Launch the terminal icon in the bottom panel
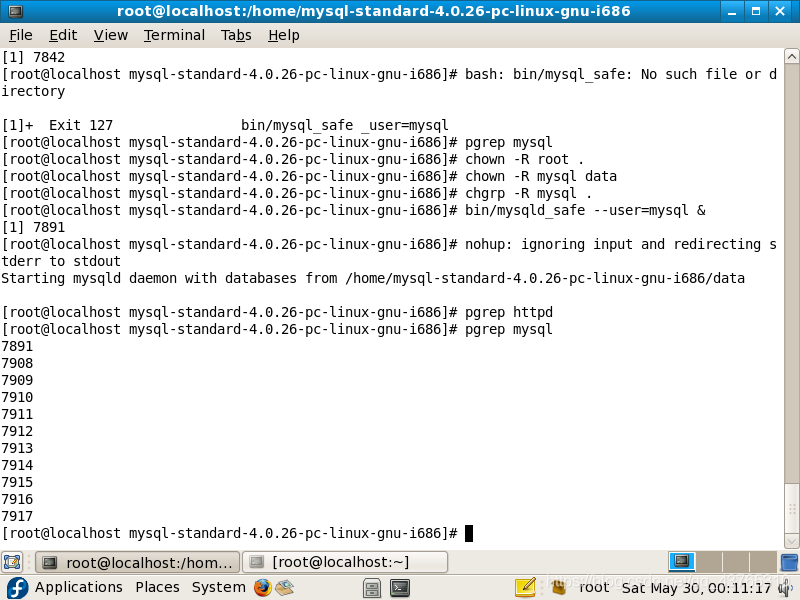 click(400, 588)
